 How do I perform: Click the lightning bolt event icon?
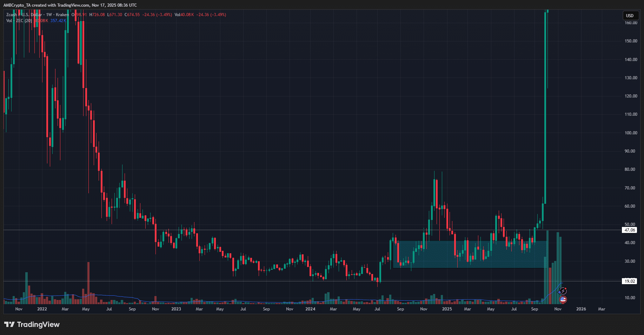(x=563, y=291)
